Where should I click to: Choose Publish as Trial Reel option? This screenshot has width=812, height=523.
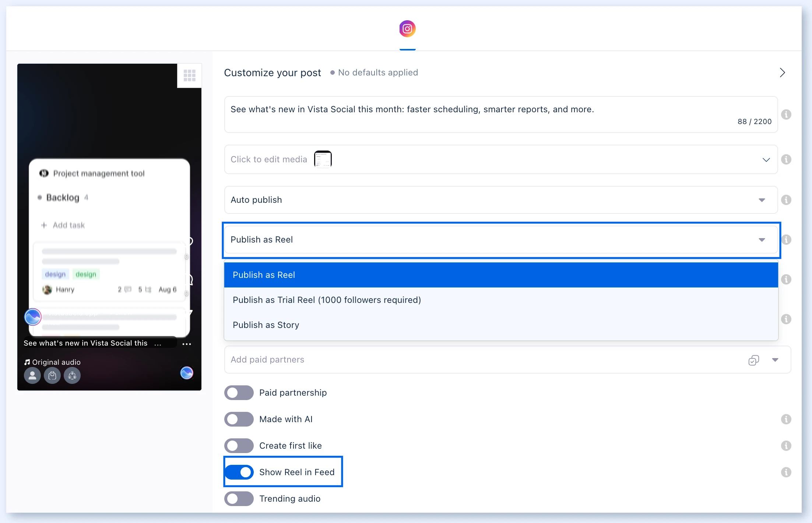[501, 300]
